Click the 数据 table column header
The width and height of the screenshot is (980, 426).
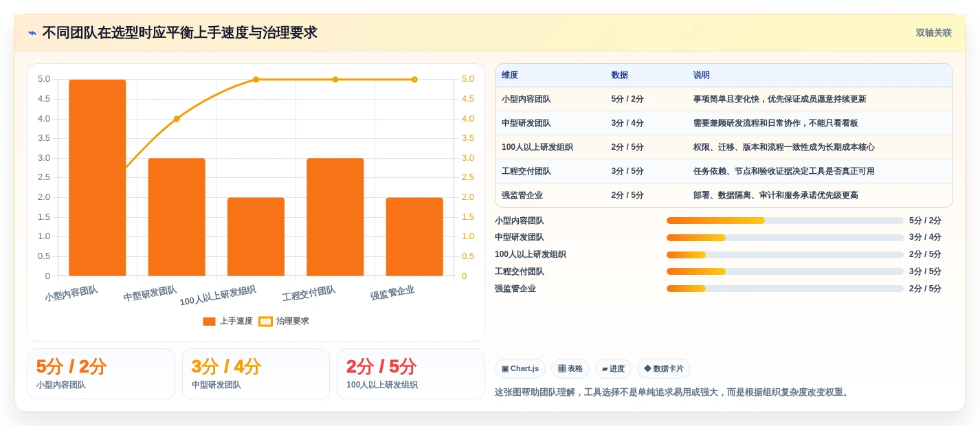coord(619,75)
